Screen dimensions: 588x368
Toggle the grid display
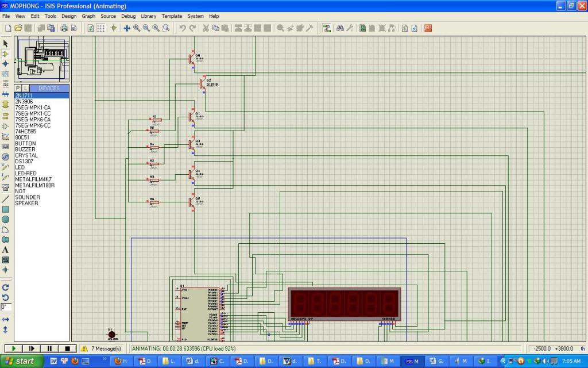100,28
